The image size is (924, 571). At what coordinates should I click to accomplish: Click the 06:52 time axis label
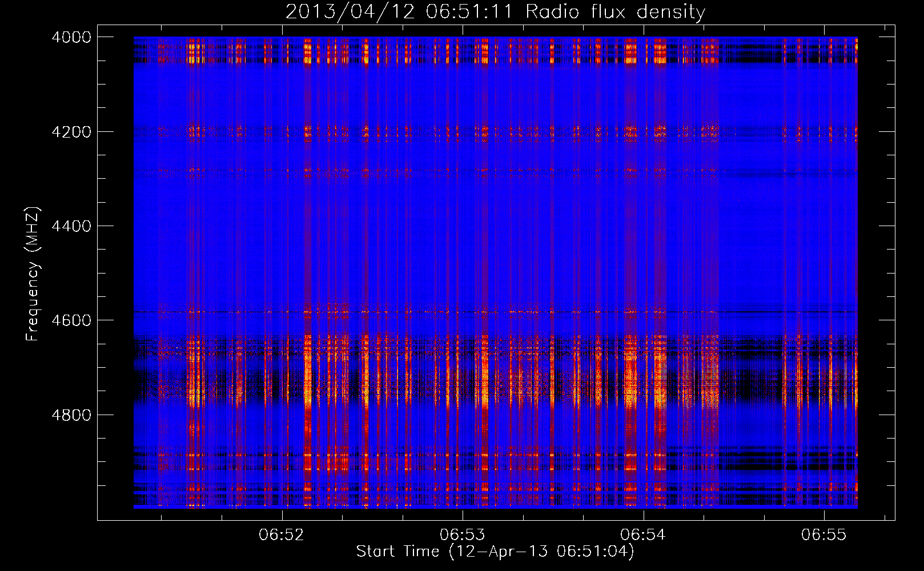click(x=282, y=535)
